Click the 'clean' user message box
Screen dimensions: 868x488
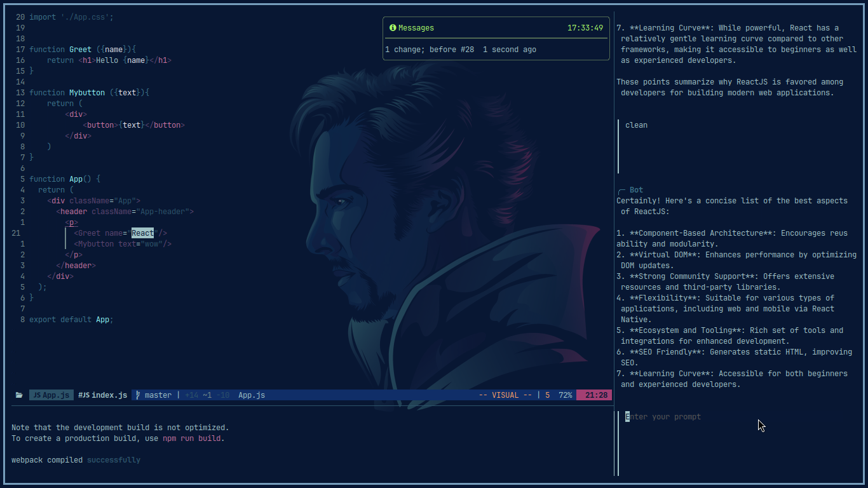[637, 125]
